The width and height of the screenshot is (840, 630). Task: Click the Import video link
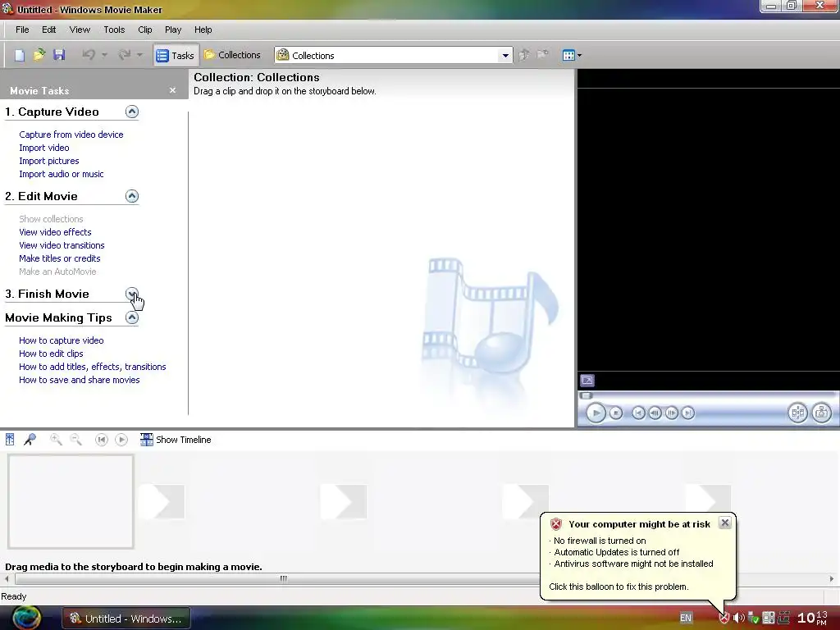pyautogui.click(x=44, y=148)
